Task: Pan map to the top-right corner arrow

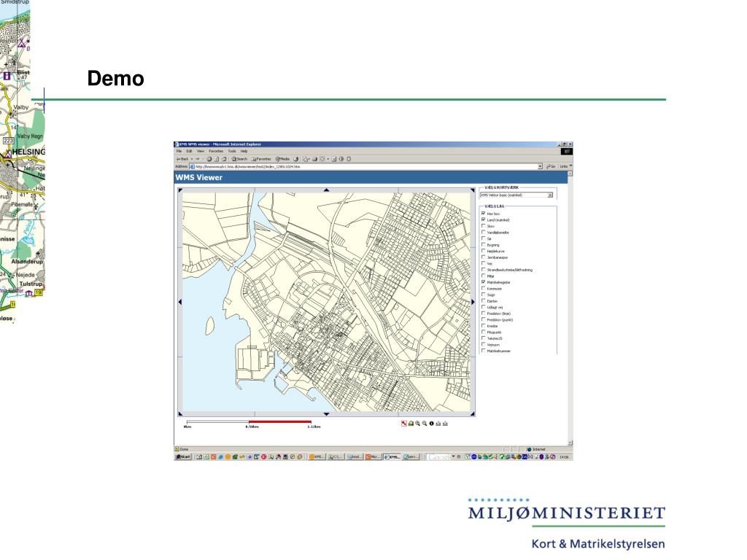Action: pos(472,190)
